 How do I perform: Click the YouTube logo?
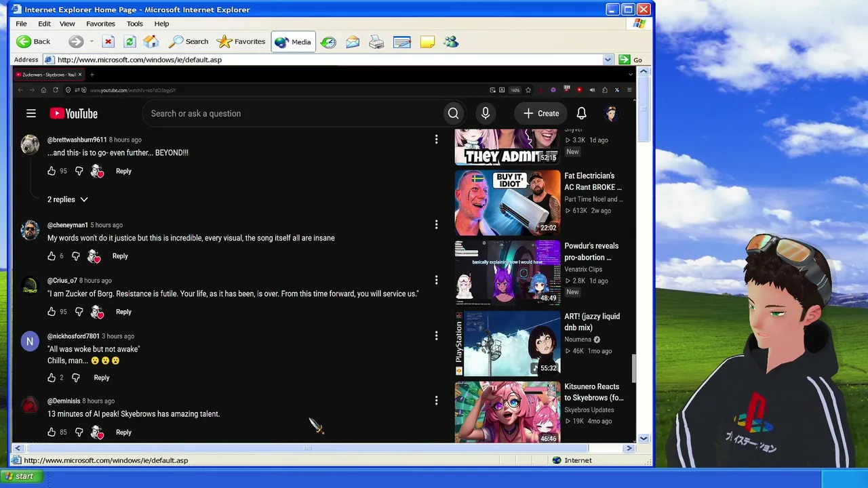(x=73, y=113)
